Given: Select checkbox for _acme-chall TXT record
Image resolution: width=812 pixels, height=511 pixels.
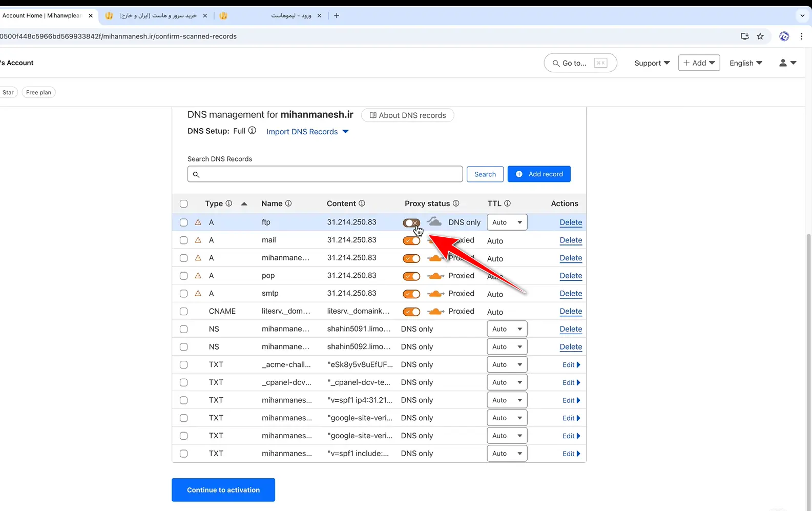Looking at the screenshot, I should pyautogui.click(x=184, y=365).
